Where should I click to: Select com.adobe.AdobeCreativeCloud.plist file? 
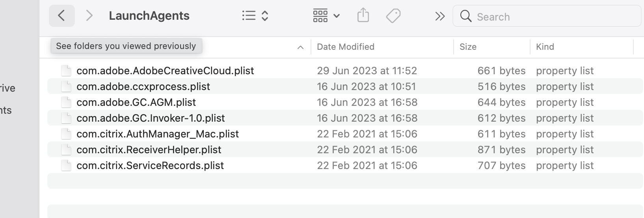[x=165, y=71]
